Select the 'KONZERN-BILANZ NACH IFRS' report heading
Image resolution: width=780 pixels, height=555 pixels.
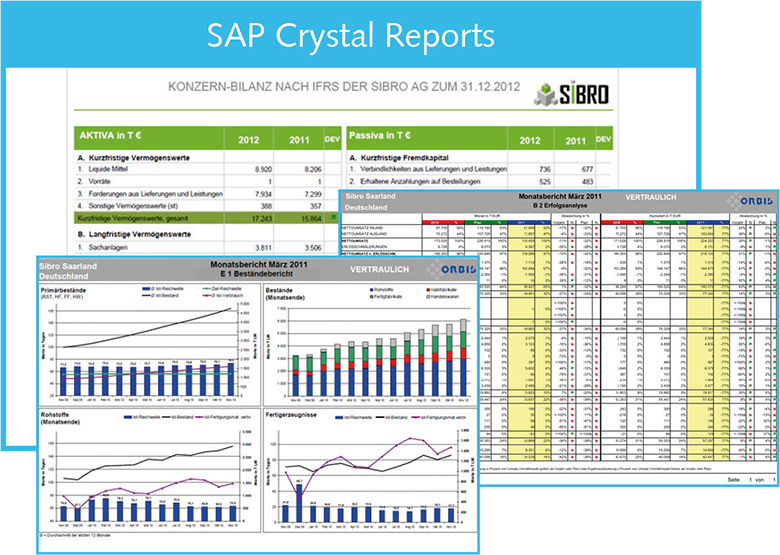344,87
